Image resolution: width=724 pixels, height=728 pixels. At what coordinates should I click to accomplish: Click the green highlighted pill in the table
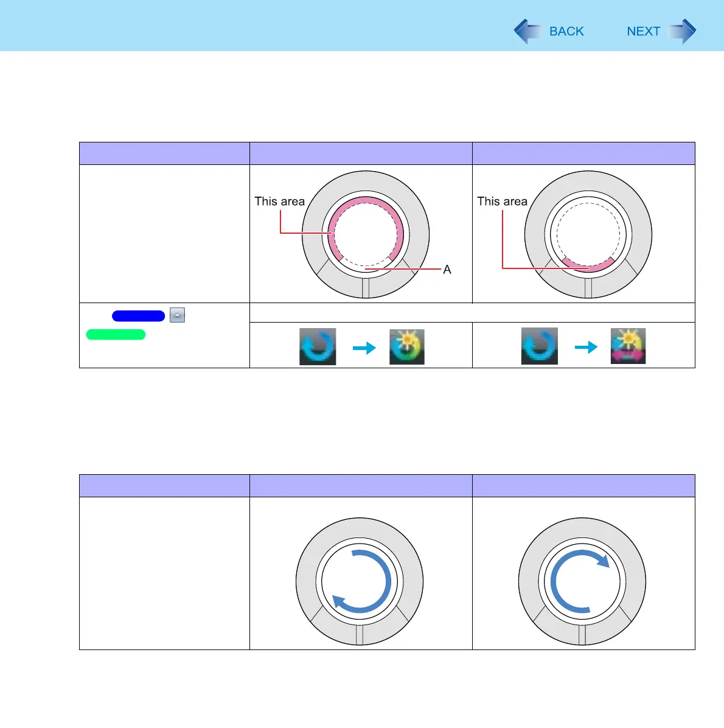coord(116,335)
